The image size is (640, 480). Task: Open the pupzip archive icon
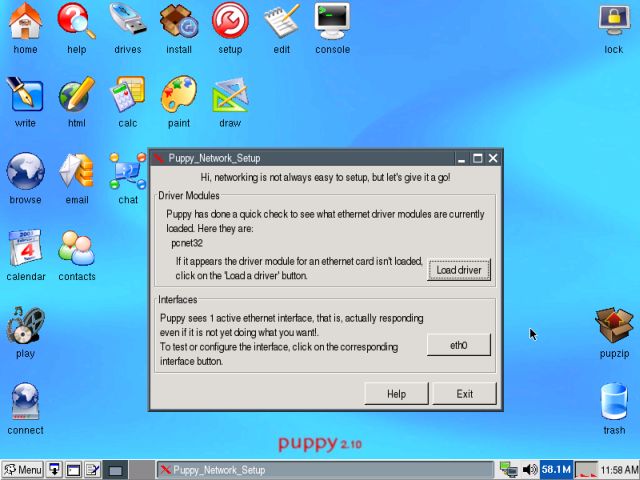tap(614, 325)
